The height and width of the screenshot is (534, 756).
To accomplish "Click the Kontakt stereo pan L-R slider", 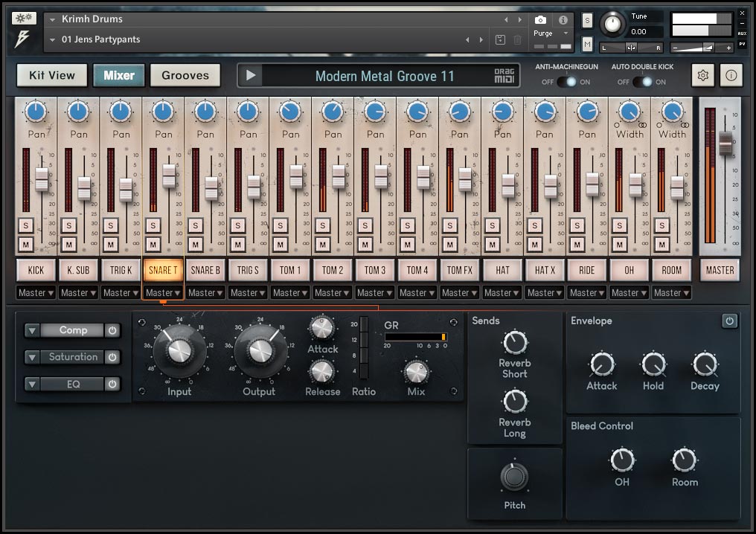I will (x=631, y=48).
